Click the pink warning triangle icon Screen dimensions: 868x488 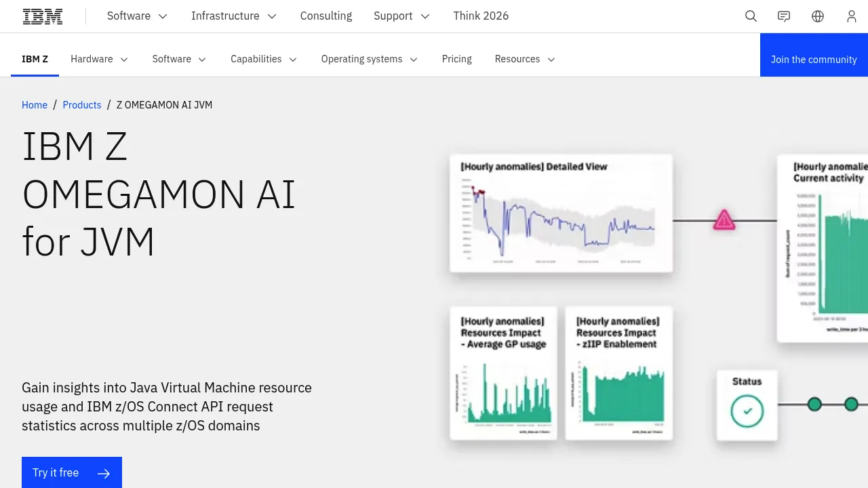point(724,220)
